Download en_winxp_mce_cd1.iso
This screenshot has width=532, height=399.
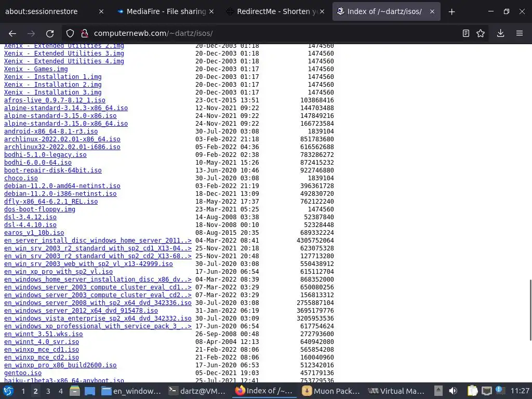(42, 350)
